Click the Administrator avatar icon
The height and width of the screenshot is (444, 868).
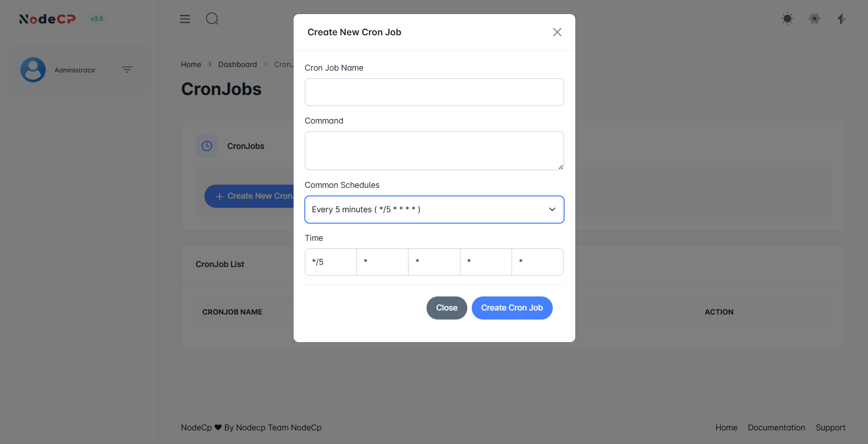[x=33, y=70]
